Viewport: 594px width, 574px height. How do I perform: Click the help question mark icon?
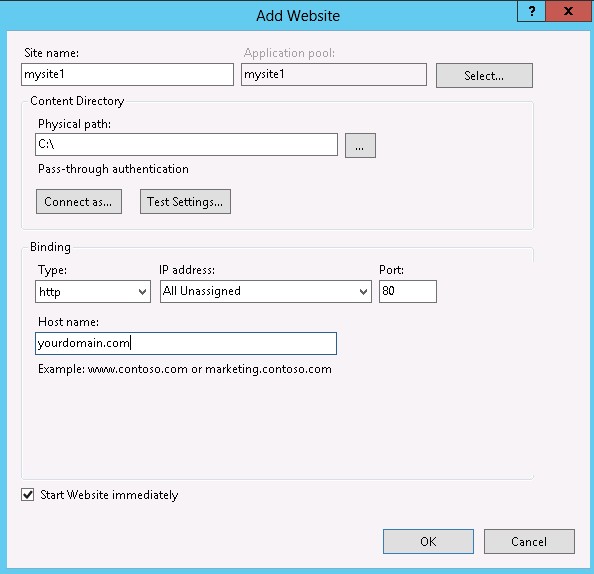pos(531,11)
